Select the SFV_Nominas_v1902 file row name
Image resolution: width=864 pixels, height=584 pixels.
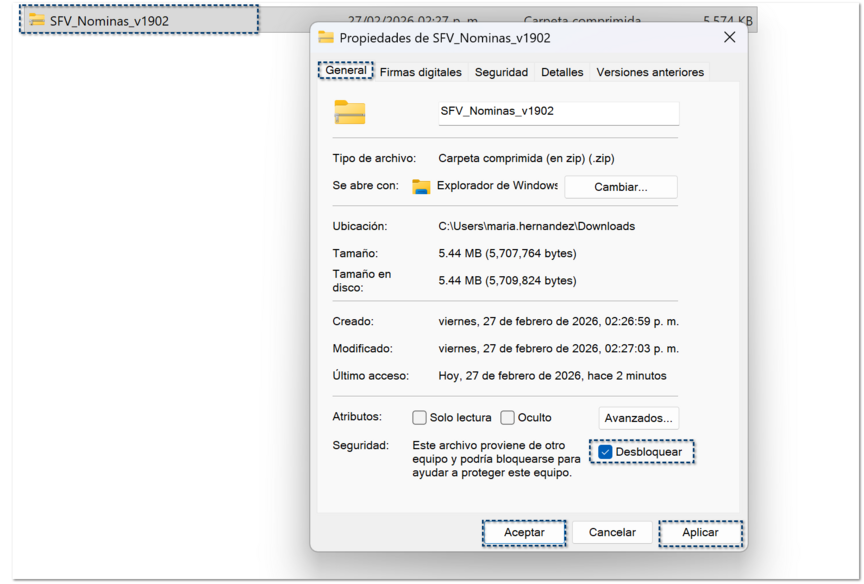click(x=109, y=21)
